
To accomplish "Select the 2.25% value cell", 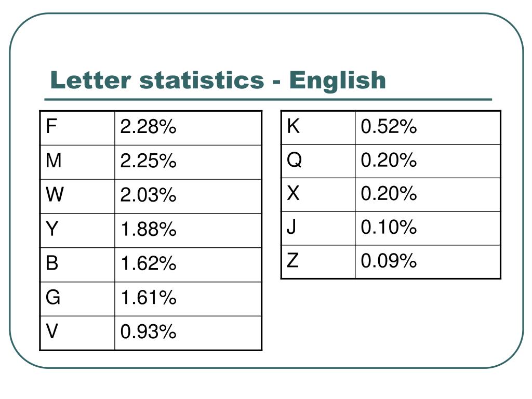I will pyautogui.click(x=188, y=162).
